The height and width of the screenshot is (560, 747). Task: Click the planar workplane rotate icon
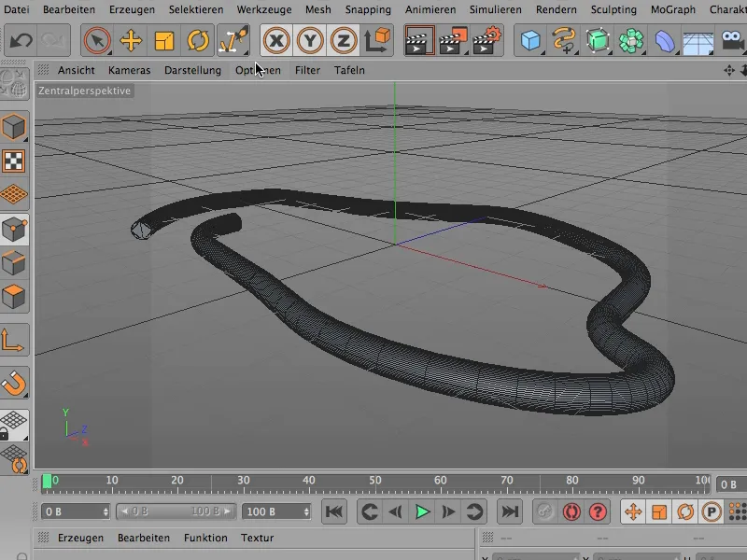click(x=14, y=458)
